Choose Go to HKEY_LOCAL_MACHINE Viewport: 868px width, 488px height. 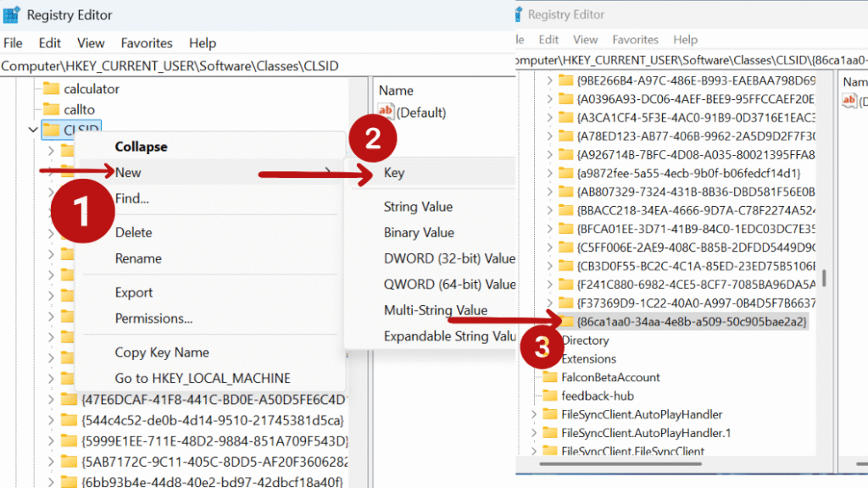209,378
